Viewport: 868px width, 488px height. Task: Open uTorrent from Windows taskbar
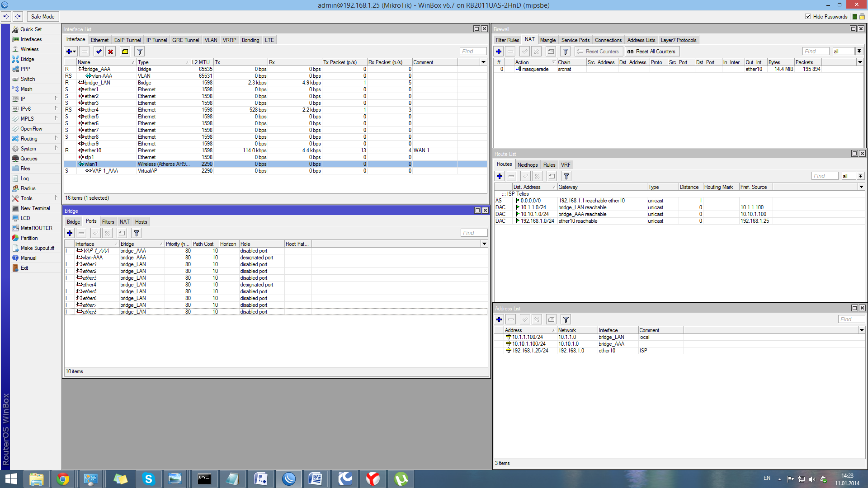[401, 479]
